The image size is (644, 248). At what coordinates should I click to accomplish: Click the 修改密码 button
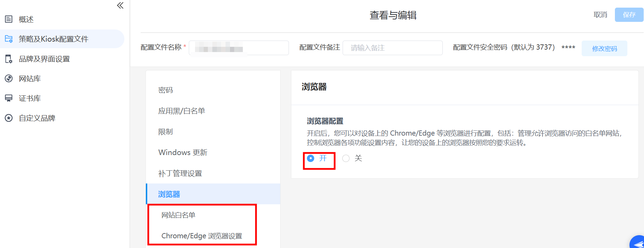[x=605, y=48]
